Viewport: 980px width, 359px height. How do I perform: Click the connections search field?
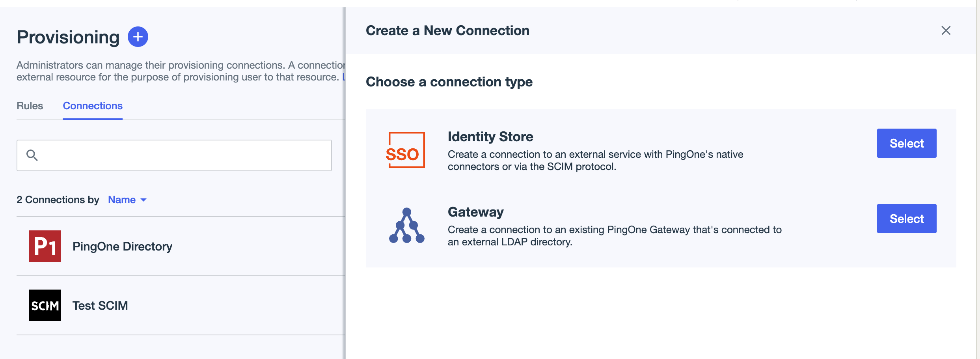(173, 155)
